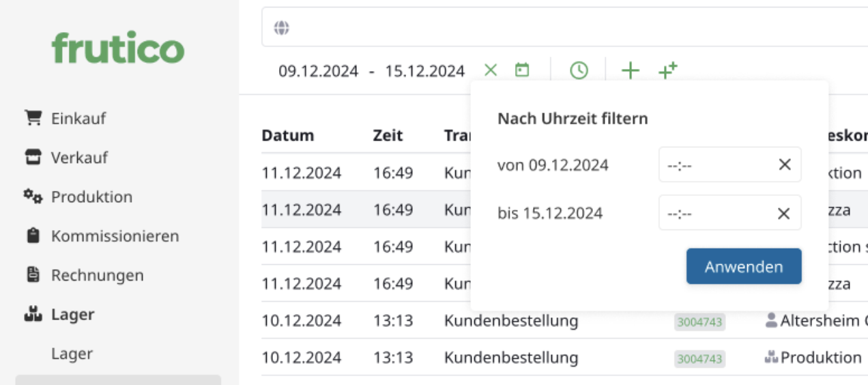Go to Verkauf menu item
868x385 pixels.
(x=79, y=158)
